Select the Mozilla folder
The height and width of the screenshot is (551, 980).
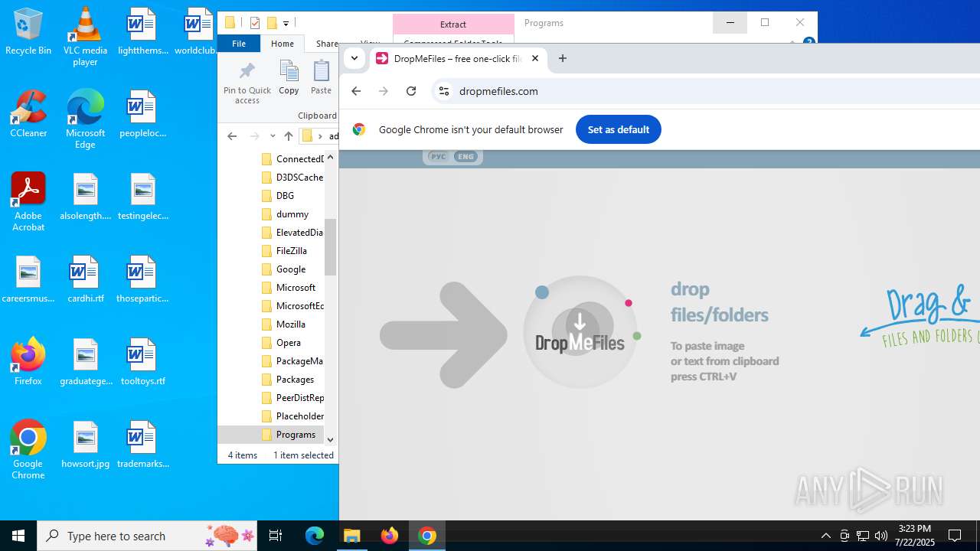pos(292,324)
